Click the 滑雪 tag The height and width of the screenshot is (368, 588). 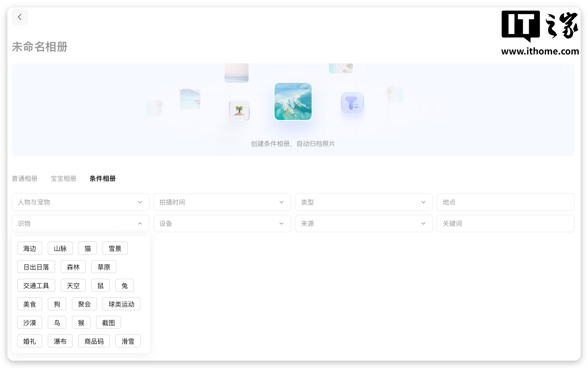point(128,341)
